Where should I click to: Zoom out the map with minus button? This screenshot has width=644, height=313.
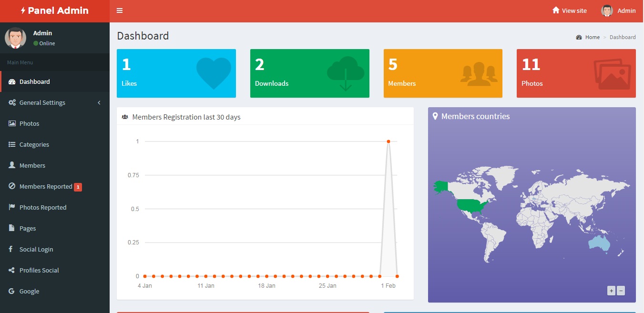(621, 291)
